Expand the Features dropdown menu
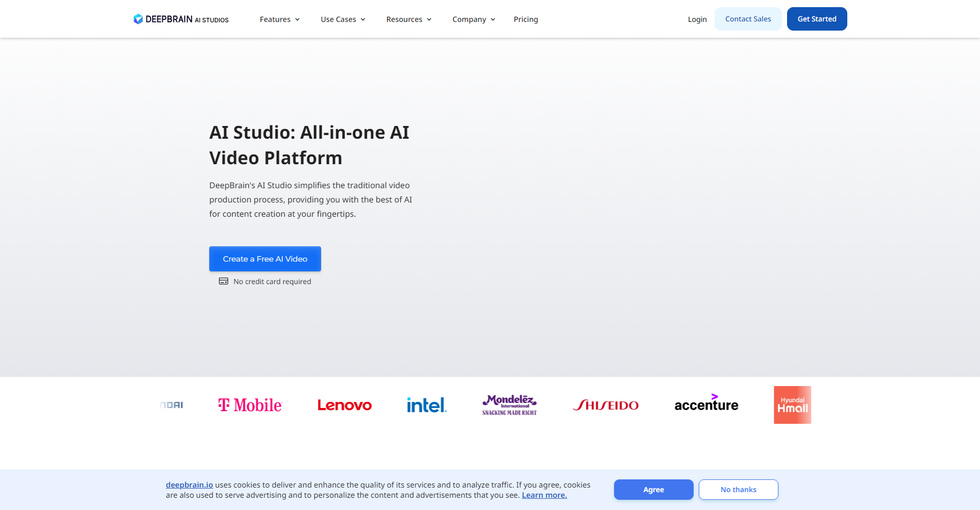The width and height of the screenshot is (980, 510). pyautogui.click(x=279, y=19)
